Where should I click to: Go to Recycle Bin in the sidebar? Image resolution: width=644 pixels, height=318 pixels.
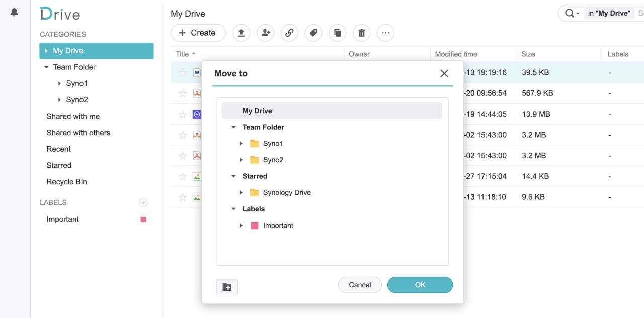(66, 182)
